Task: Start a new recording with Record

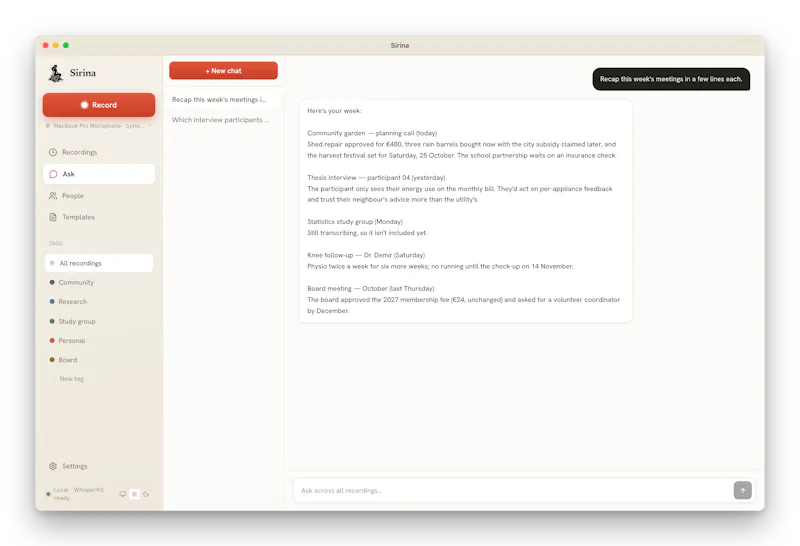Action: point(99,105)
